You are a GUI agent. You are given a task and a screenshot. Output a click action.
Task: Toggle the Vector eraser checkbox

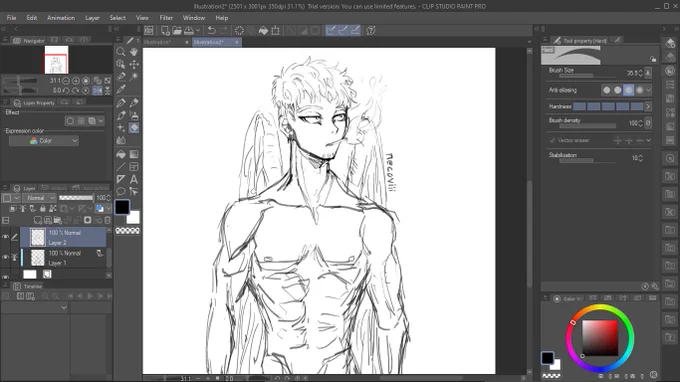(x=552, y=140)
